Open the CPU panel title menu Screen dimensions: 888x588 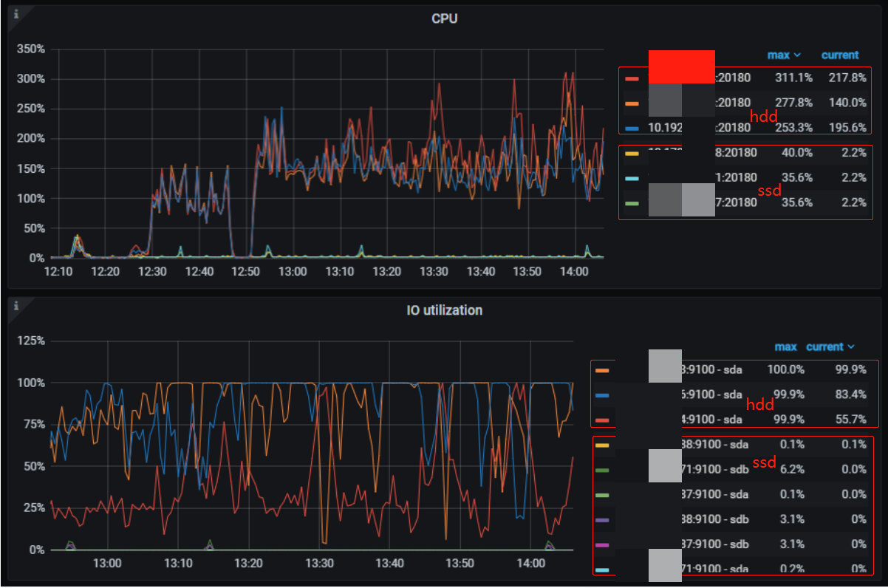pos(444,18)
